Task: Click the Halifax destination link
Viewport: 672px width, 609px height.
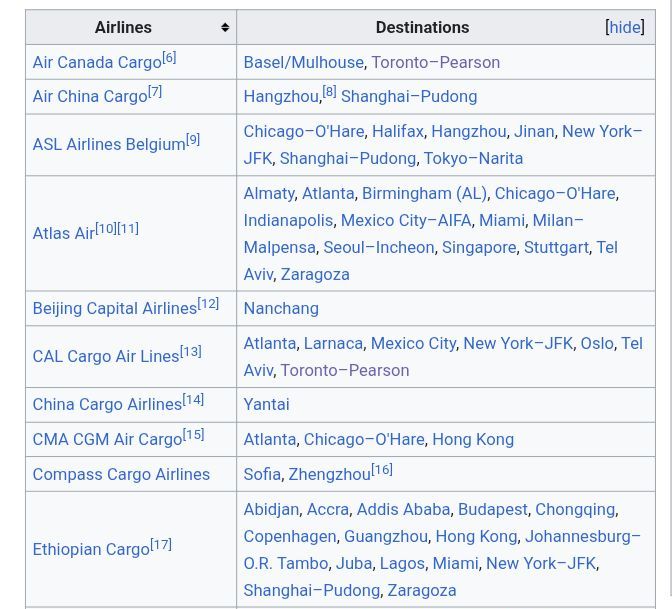Action: [397, 132]
